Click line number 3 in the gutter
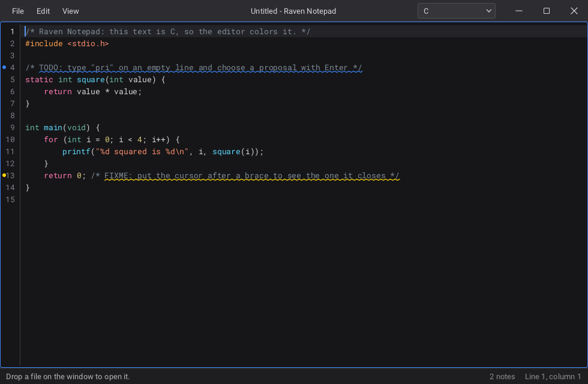 (13, 55)
